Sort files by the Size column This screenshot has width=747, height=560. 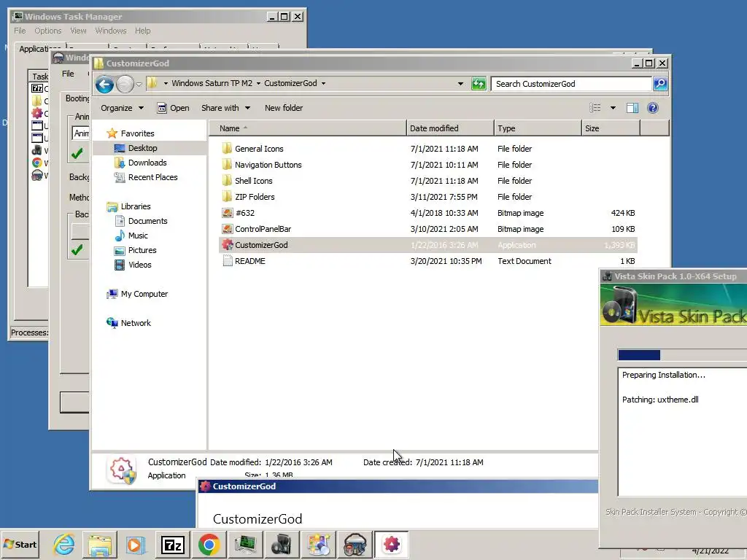point(611,128)
